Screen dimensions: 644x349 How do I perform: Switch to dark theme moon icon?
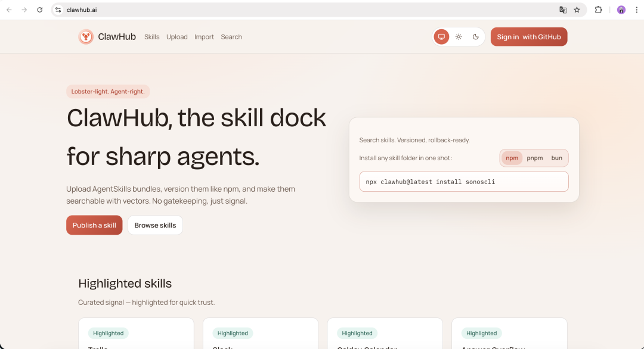(x=476, y=37)
